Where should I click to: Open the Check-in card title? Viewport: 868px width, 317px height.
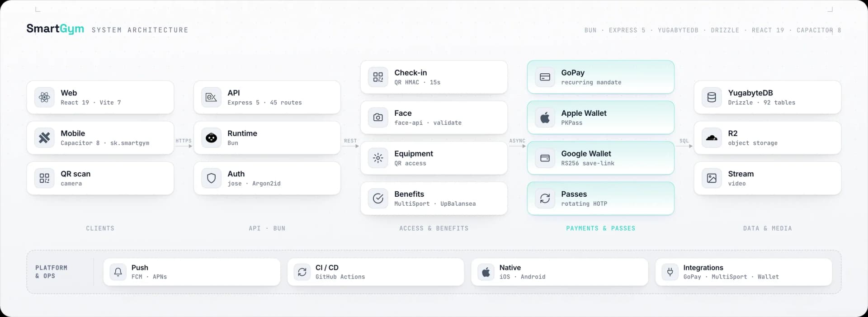(x=410, y=72)
